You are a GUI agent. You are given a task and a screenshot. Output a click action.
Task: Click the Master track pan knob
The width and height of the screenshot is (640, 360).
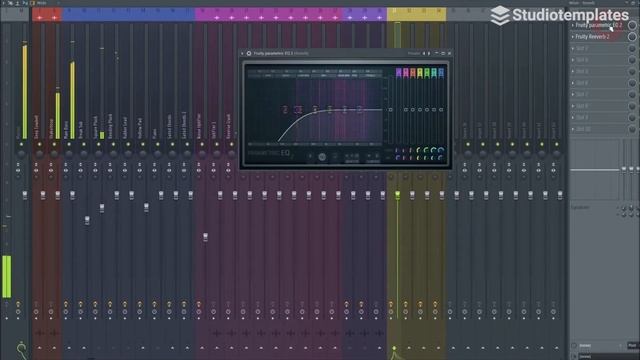point(21,154)
